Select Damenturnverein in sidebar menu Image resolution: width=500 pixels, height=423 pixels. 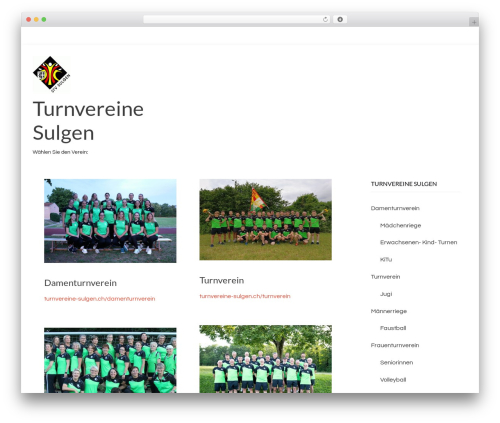395,208
